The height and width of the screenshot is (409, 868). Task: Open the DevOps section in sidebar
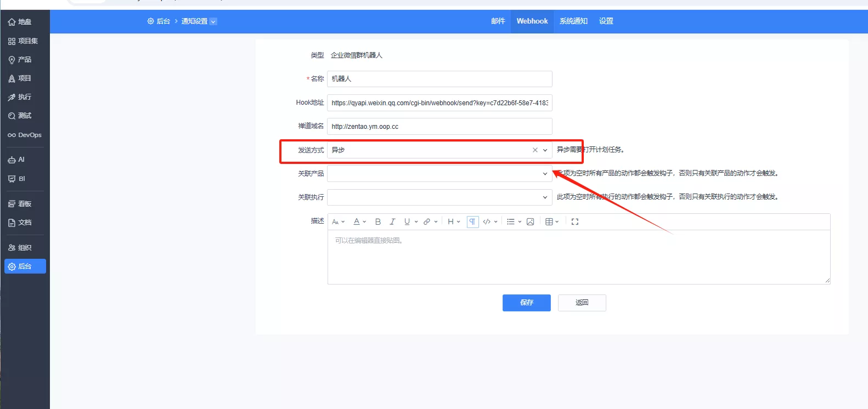click(x=25, y=135)
